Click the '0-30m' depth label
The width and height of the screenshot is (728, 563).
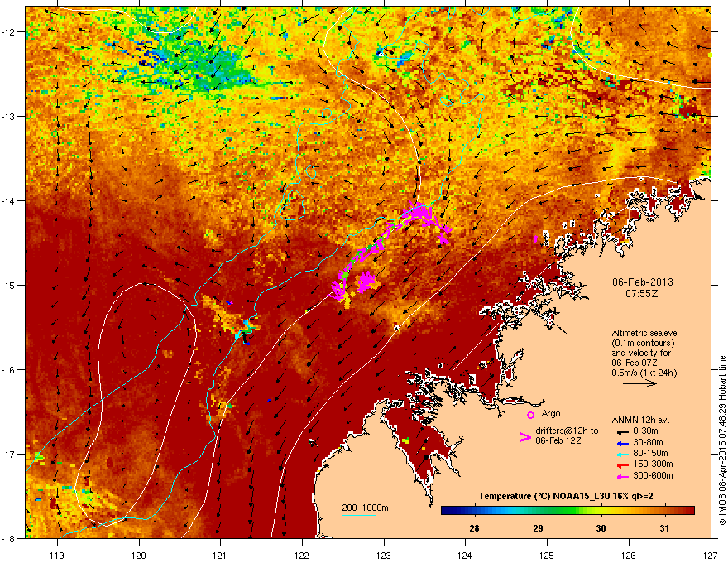coord(645,431)
